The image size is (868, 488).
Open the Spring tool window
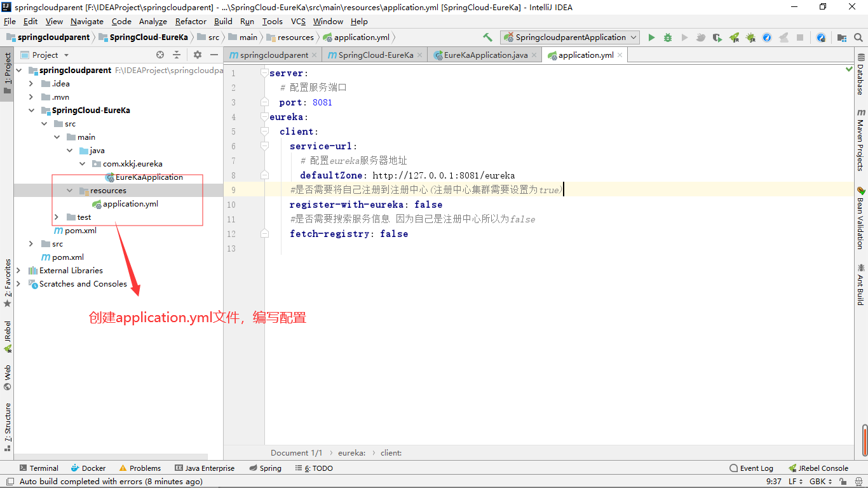(264, 468)
